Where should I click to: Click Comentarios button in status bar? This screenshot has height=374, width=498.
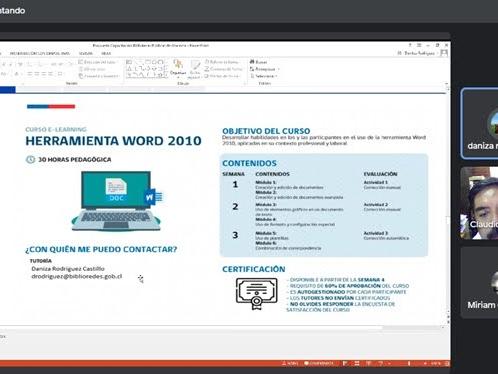pyautogui.click(x=319, y=363)
